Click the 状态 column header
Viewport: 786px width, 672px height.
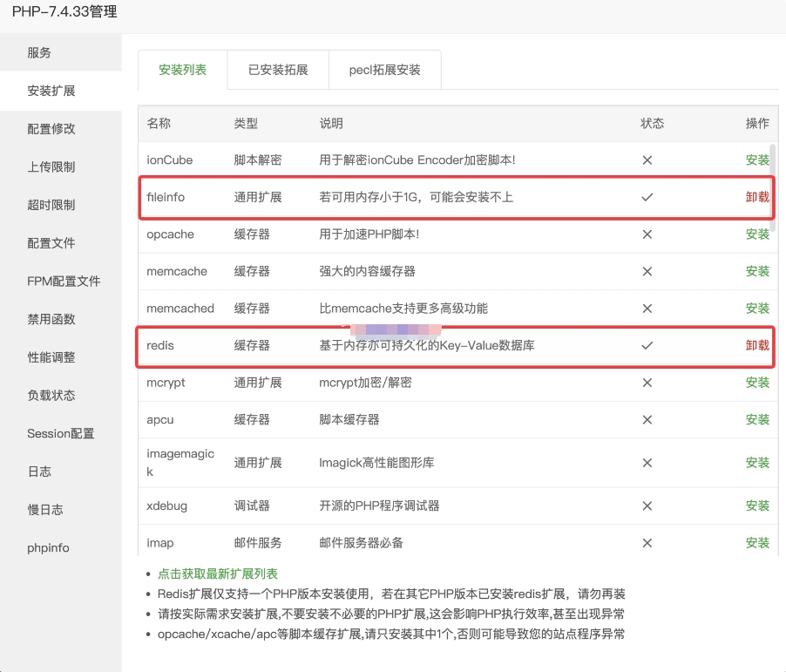click(x=652, y=124)
